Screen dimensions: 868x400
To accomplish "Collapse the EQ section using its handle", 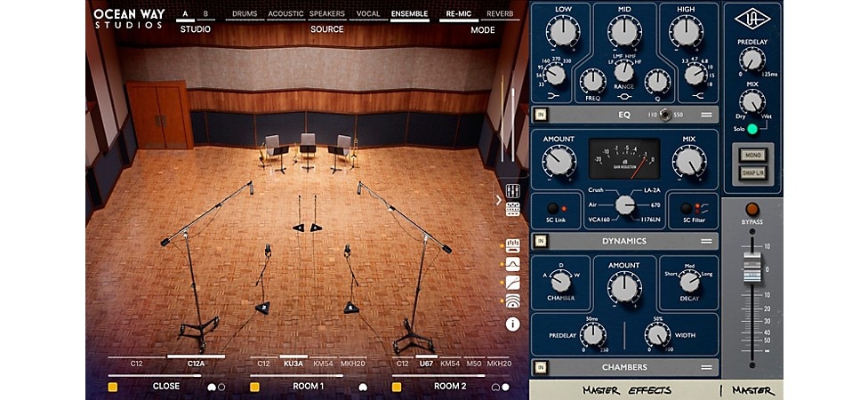I will point(706,115).
